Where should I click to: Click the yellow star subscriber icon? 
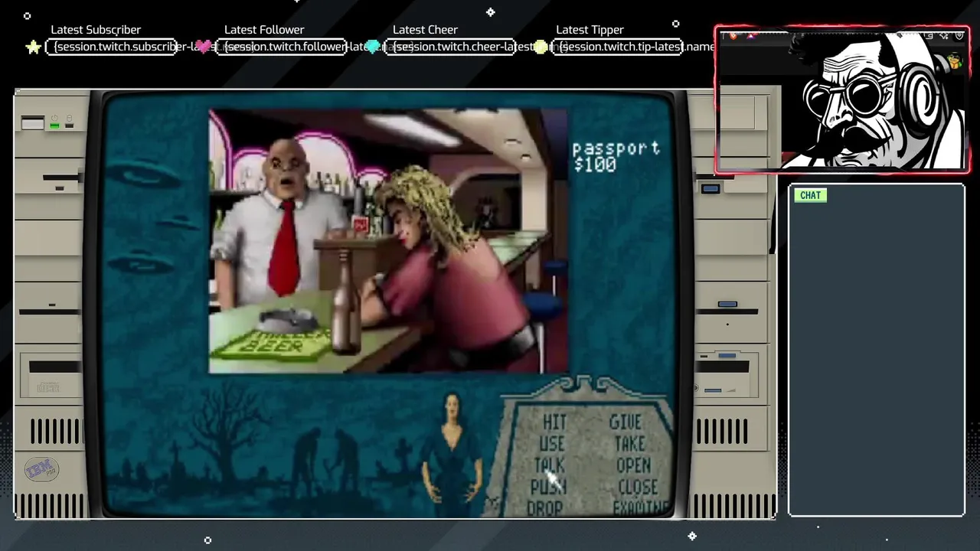pyautogui.click(x=33, y=47)
